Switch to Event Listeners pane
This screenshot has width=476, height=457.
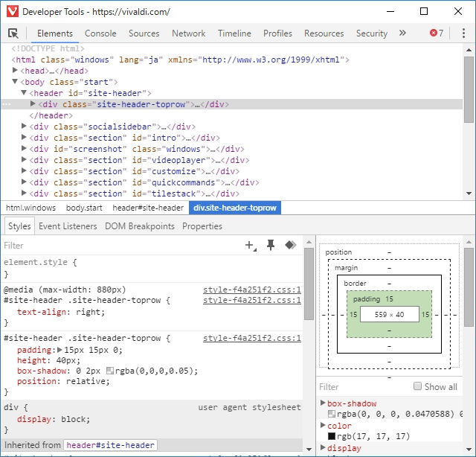[x=68, y=226]
